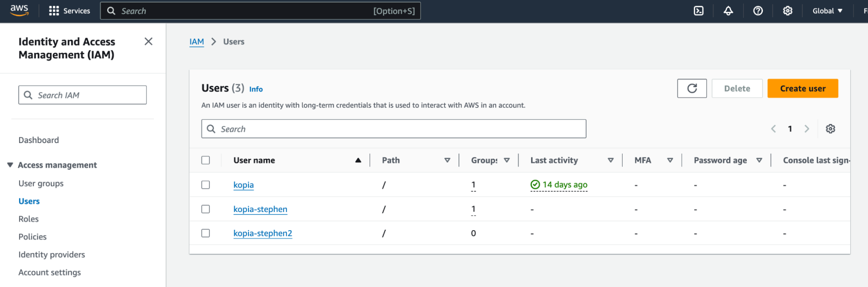Open the notifications bell
The height and width of the screenshot is (287, 868).
click(728, 11)
